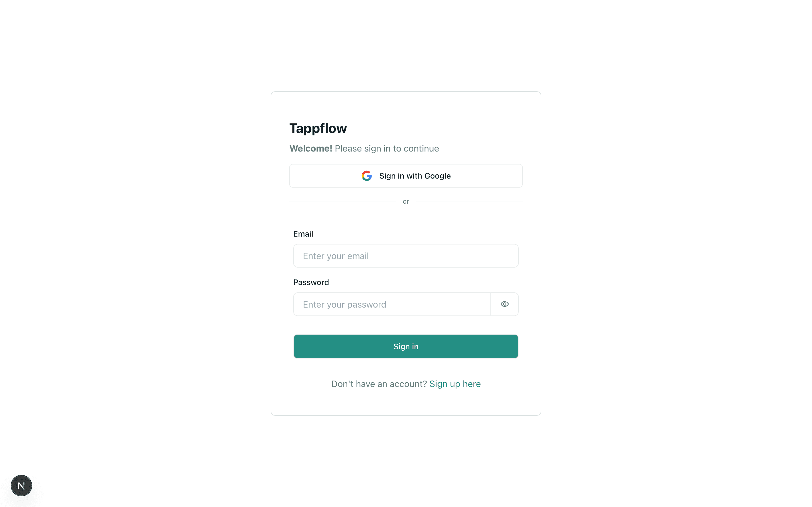Screen dimensions: 812x507
Task: Click inside the email input field
Action: (x=406, y=255)
